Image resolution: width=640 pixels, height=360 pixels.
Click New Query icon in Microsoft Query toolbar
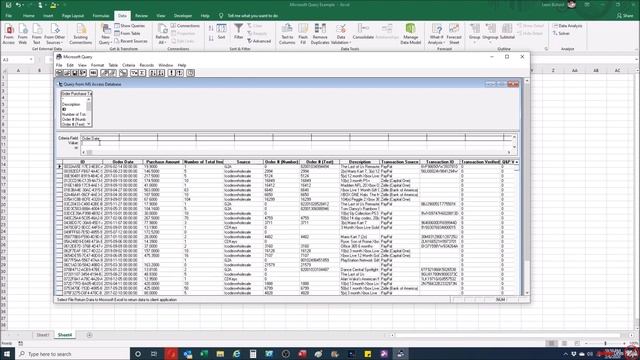pyautogui.click(x=59, y=73)
